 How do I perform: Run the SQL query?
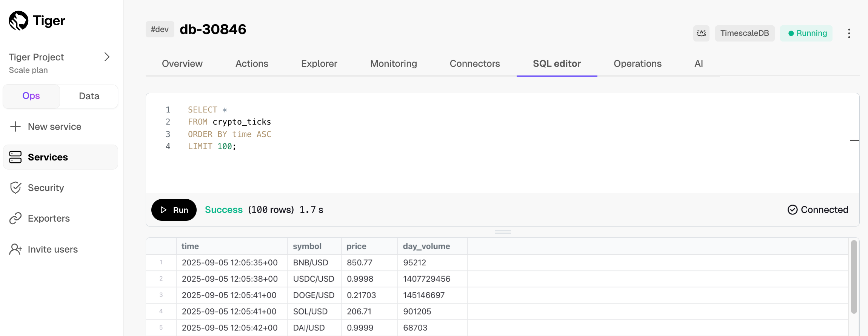[x=174, y=210]
